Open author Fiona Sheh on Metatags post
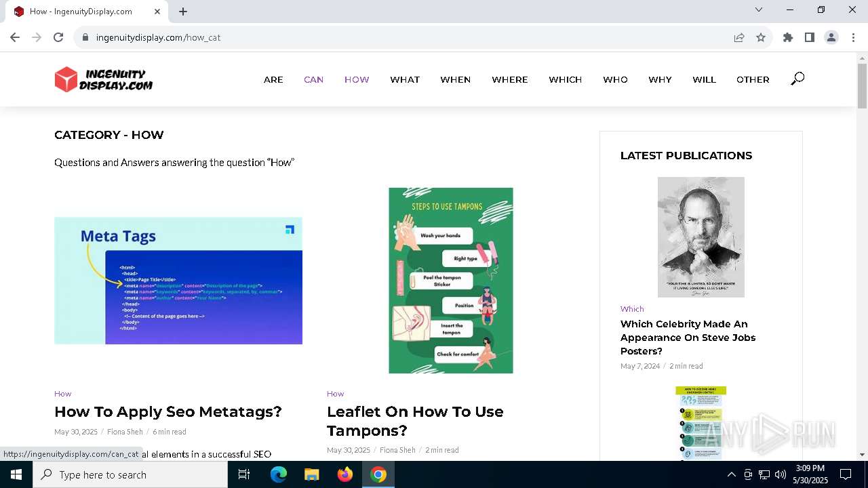 pos(125,432)
